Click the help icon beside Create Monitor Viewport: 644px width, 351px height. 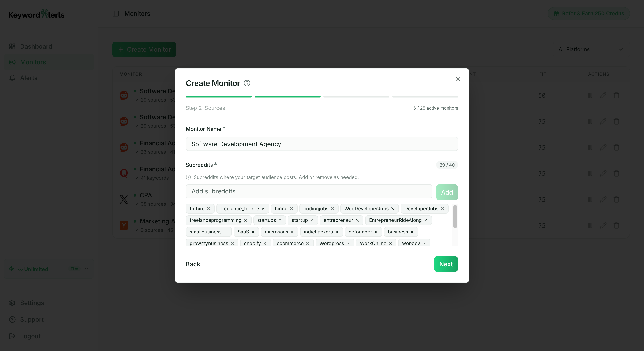tap(247, 83)
